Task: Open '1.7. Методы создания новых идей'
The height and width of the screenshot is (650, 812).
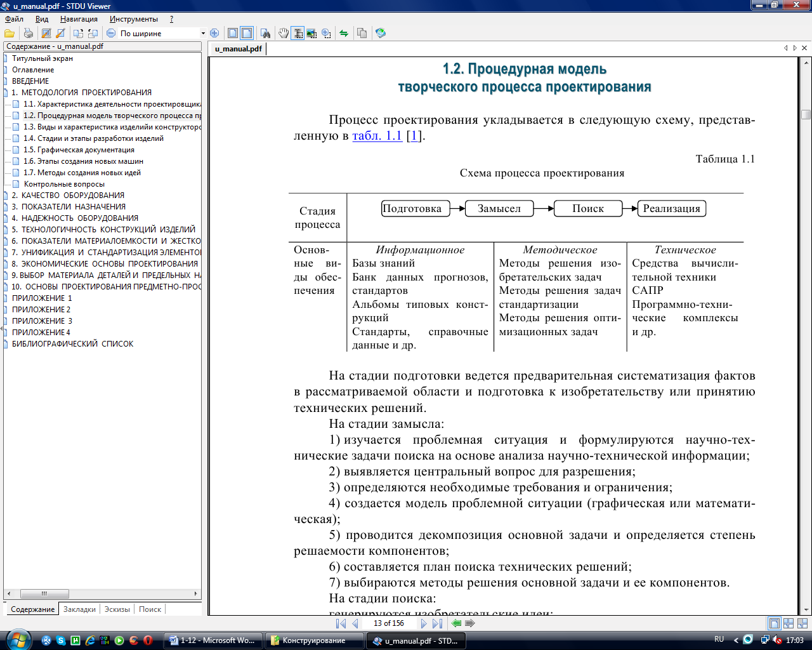Action: [x=82, y=173]
